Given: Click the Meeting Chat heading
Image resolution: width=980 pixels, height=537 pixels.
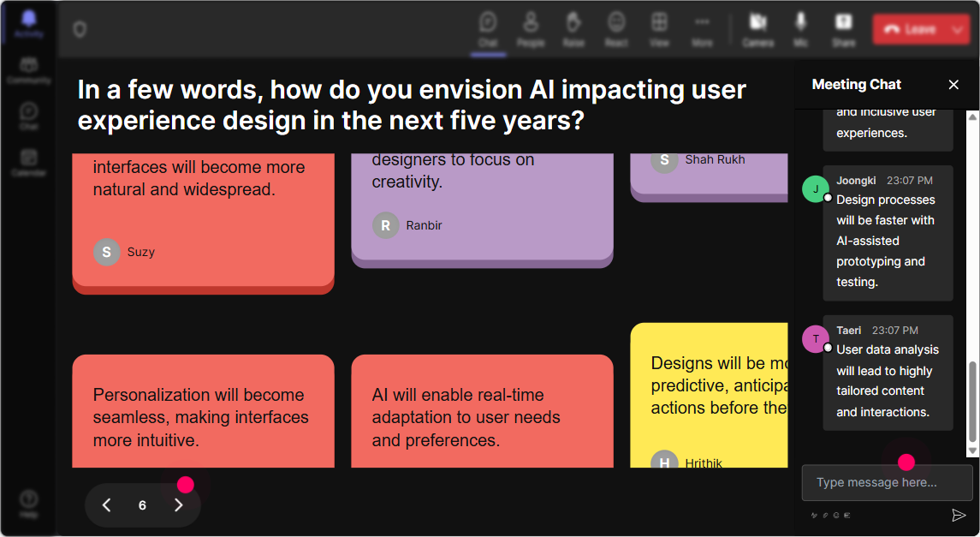Looking at the screenshot, I should [x=856, y=85].
